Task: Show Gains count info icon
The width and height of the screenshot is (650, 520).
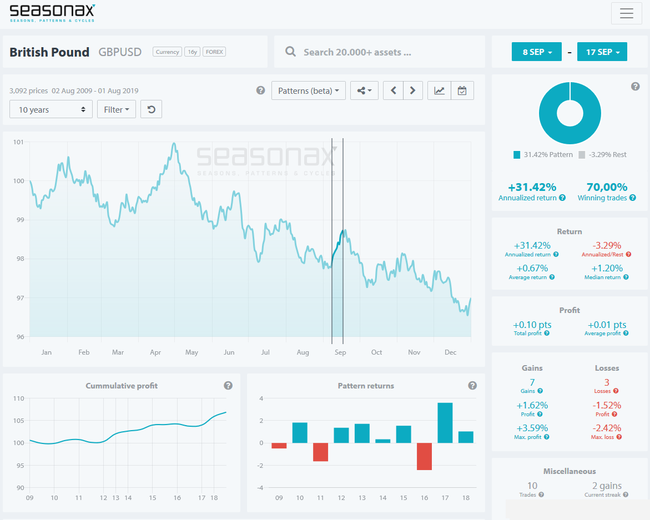Action: click(540, 391)
